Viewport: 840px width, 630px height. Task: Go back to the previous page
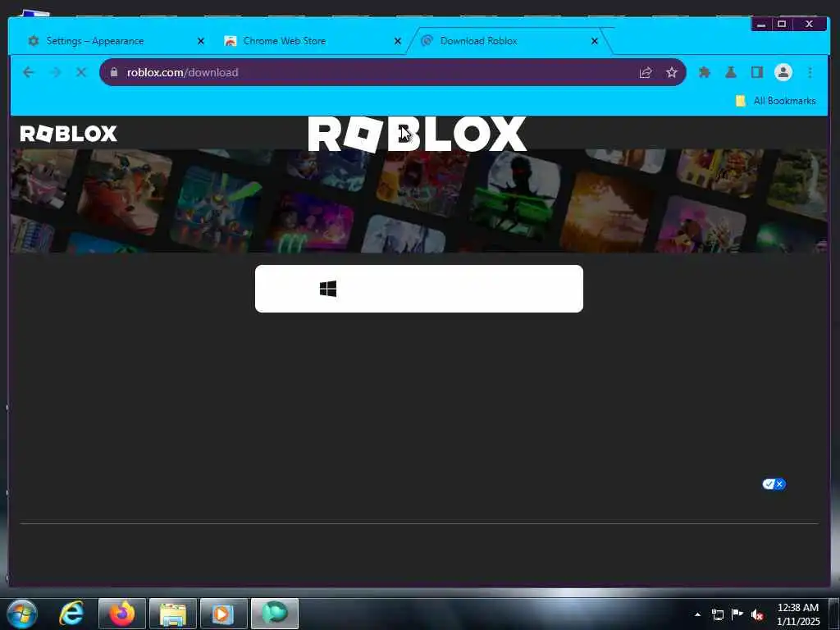29,72
